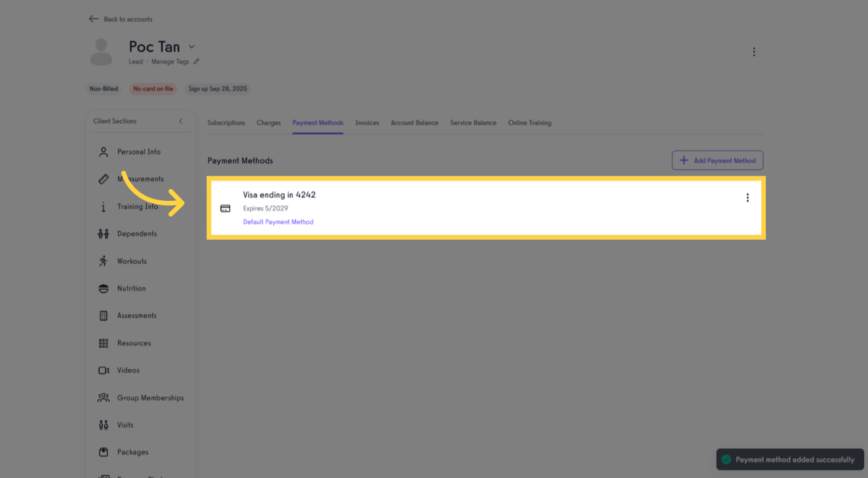Click the Add Payment Method button

717,160
